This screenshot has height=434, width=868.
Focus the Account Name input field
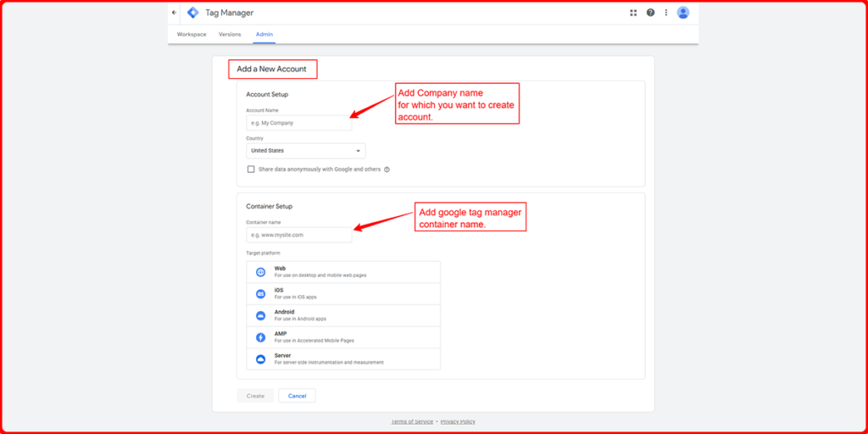click(x=299, y=123)
